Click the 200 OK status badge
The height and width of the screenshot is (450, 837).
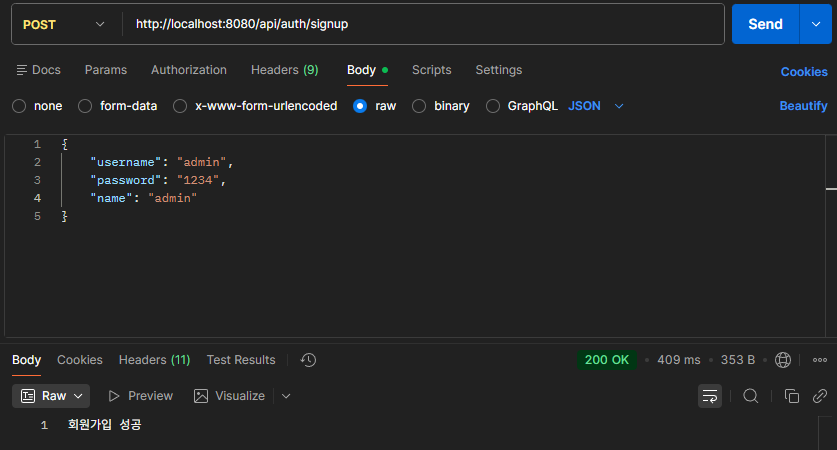click(x=606, y=360)
